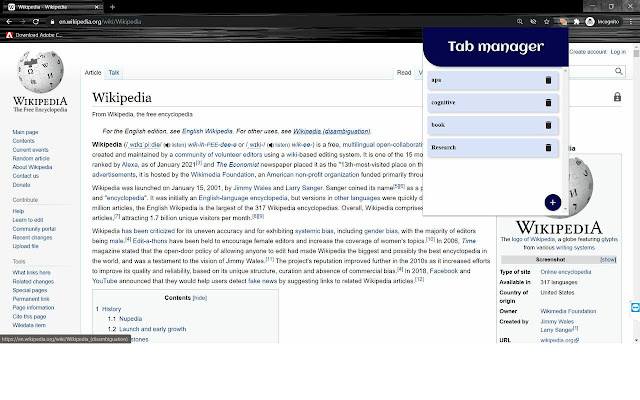Open the Community portal link
The image size is (640, 400).
(34, 229)
